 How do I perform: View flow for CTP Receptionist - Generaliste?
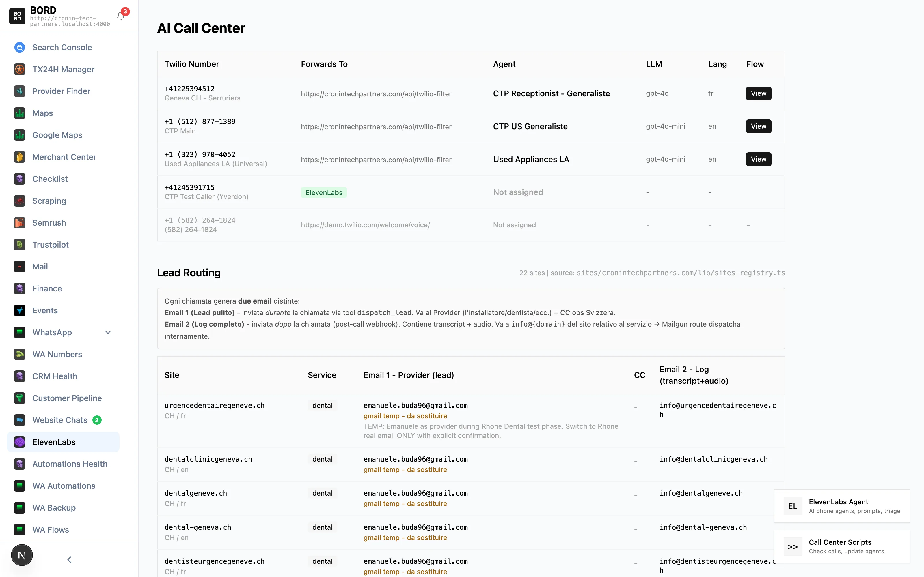758,93
